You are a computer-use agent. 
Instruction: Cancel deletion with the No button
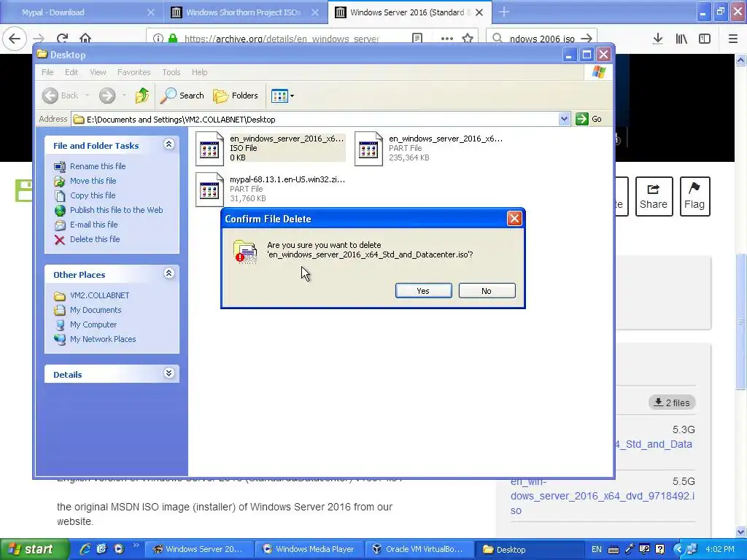tap(487, 291)
